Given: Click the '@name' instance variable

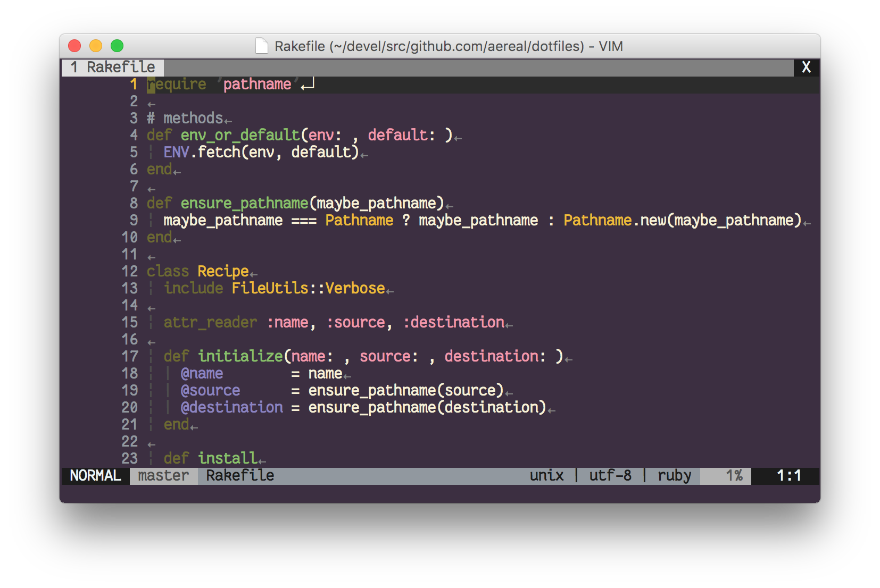Looking at the screenshot, I should (202, 373).
